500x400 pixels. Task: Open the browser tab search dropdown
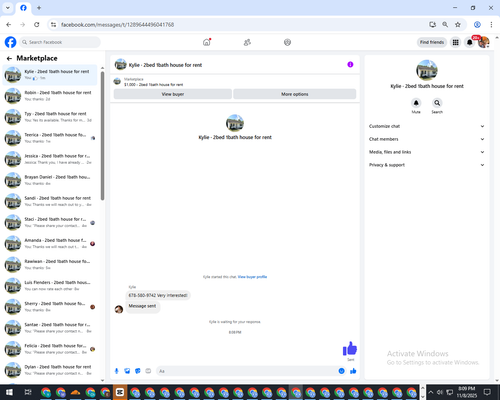(x=8, y=8)
